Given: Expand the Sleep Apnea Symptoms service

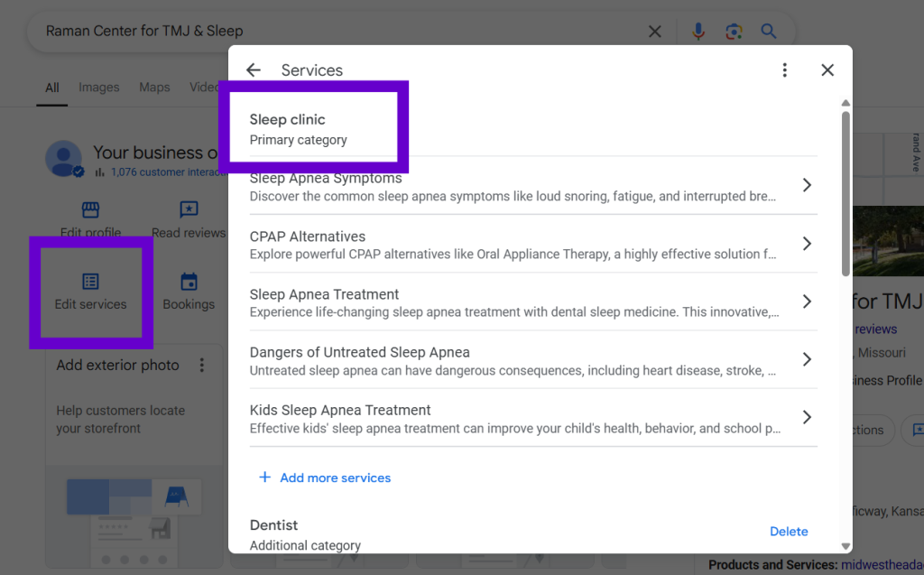Looking at the screenshot, I should [x=808, y=186].
